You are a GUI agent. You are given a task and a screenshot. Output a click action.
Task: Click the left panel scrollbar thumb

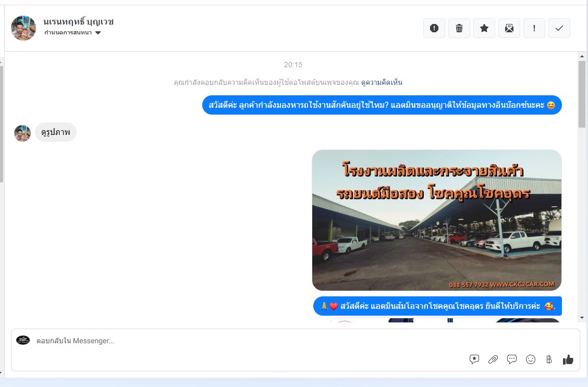(x=2, y=124)
